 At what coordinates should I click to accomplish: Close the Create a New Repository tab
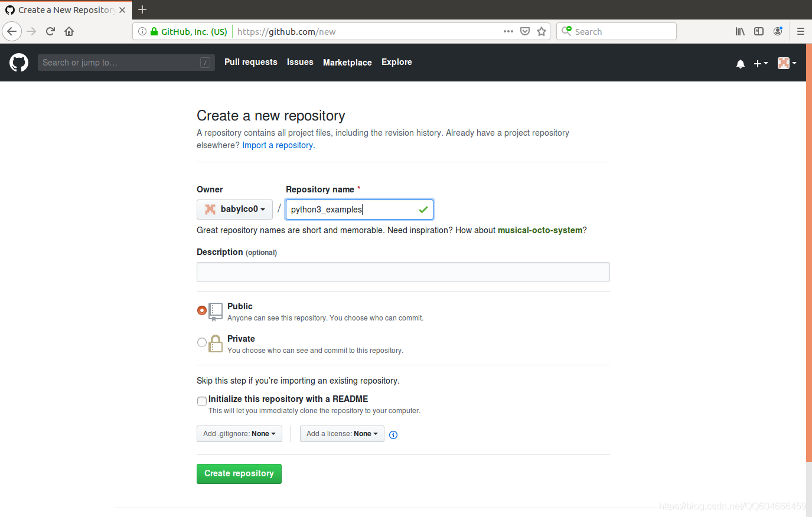[122, 10]
